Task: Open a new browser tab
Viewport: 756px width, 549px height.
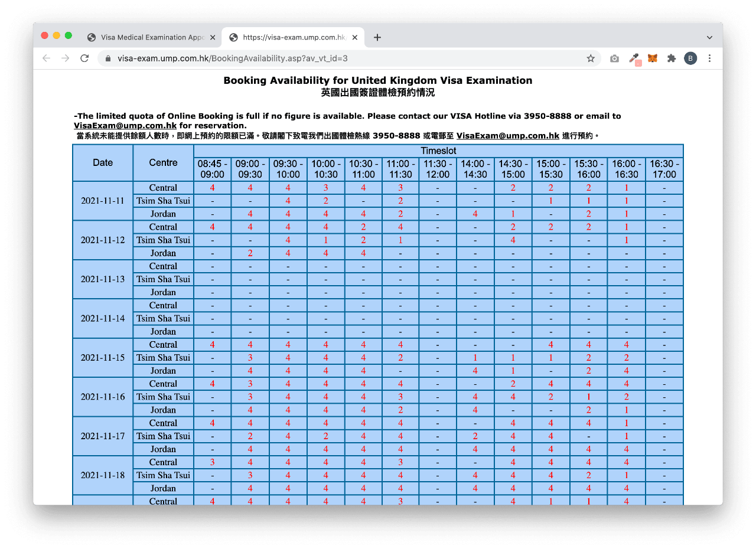Action: click(377, 37)
